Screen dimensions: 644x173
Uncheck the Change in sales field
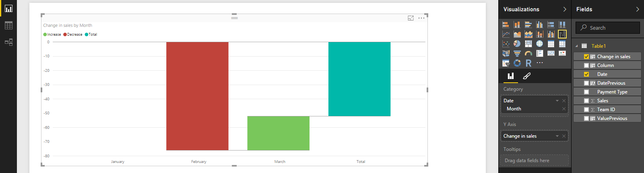click(586, 57)
